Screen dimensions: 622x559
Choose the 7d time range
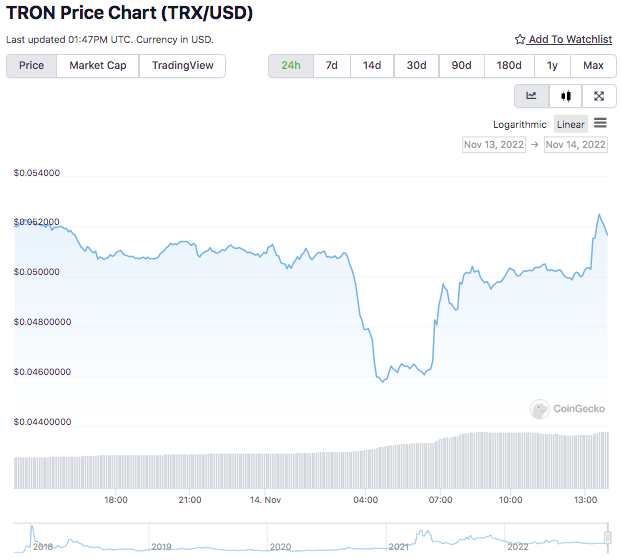tap(332, 65)
